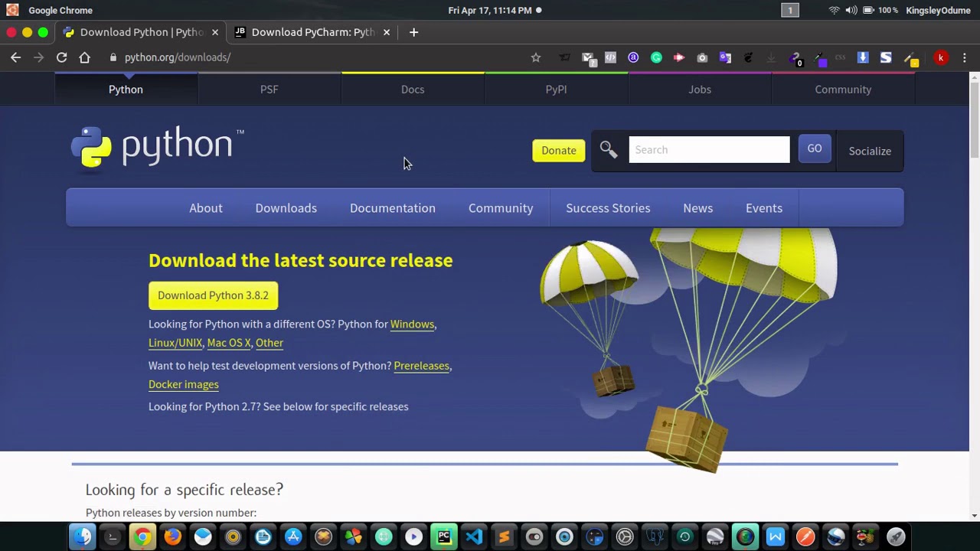Screen dimensions: 980x551
Task: Select PyPI in the top bar
Action: [556, 90]
